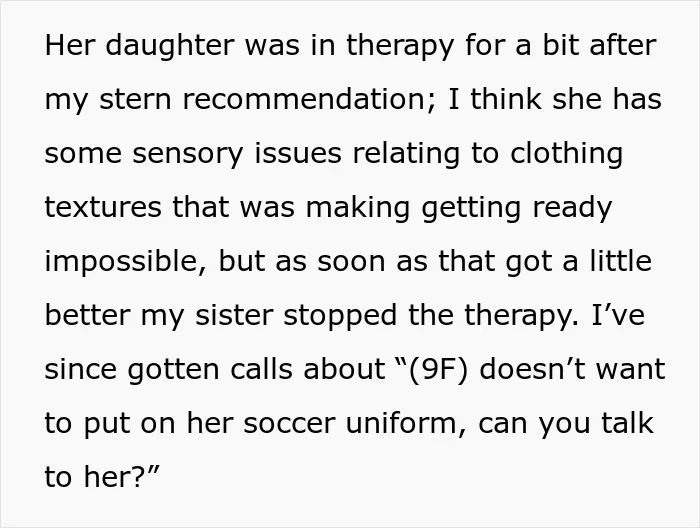Screen dimensions: 700x528
Task: Click the "(9F)" text
Action: click(438, 370)
